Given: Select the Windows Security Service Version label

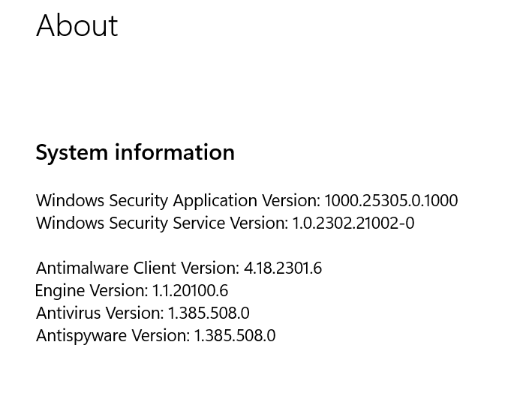Looking at the screenshot, I should tap(162, 223).
